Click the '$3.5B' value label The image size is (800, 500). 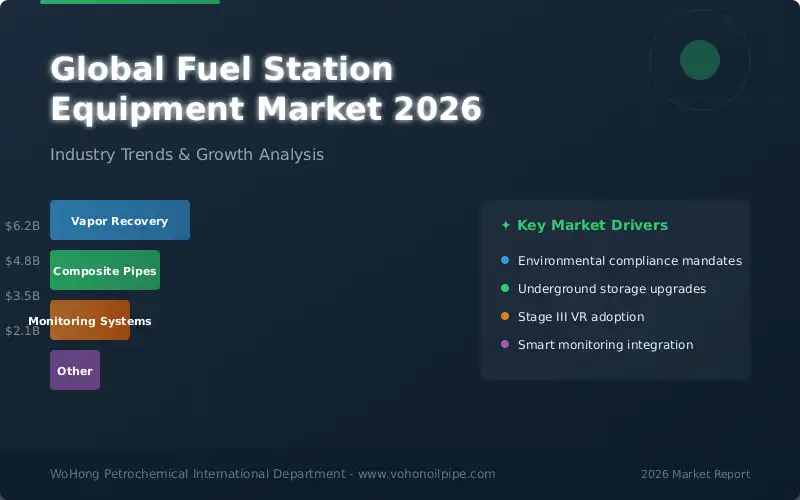click(x=22, y=296)
